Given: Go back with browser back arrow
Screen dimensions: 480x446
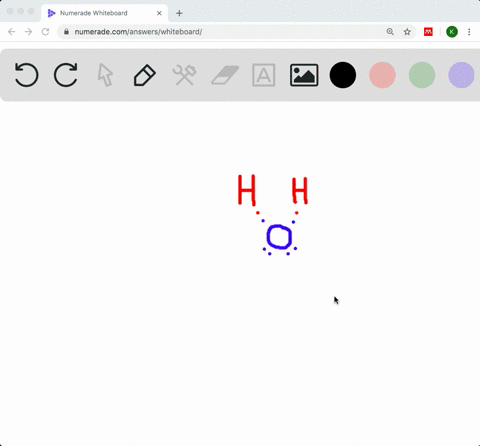Looking at the screenshot, I should click(12, 32).
